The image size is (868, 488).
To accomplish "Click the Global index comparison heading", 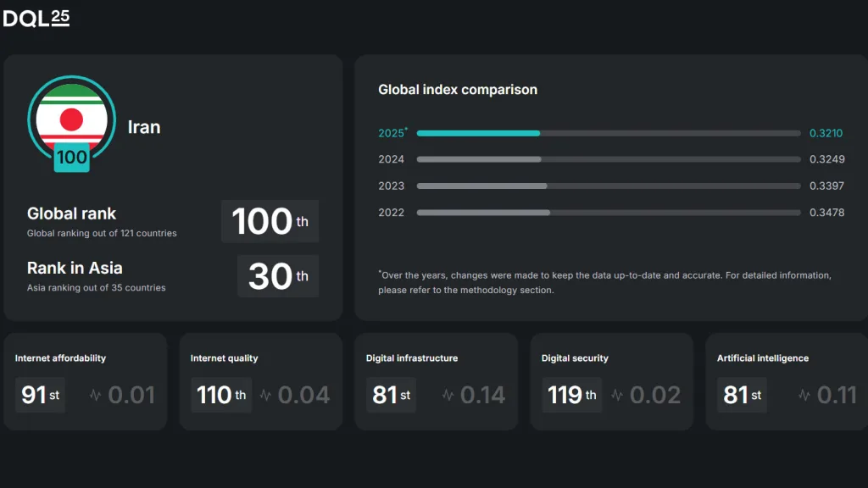I will pos(458,90).
